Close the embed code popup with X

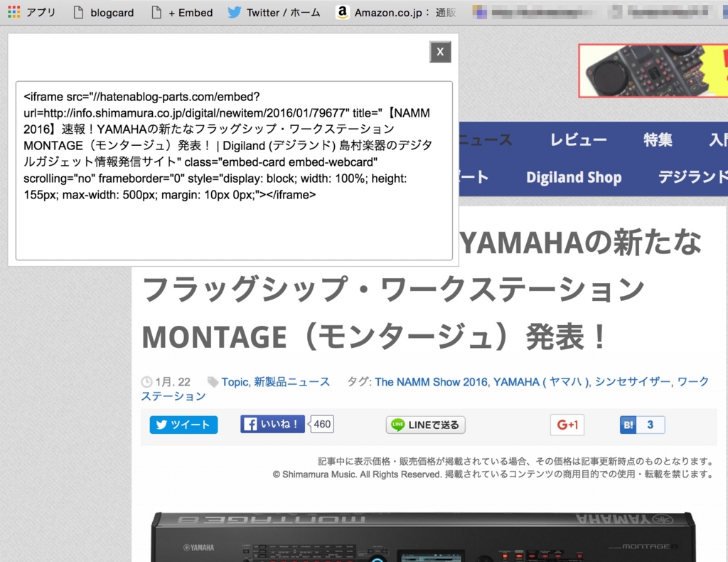tap(440, 51)
